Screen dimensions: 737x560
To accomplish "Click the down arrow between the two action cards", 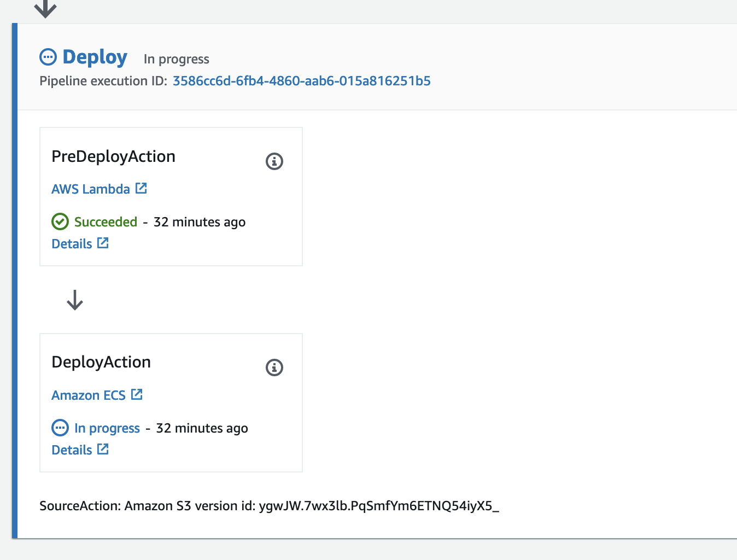I will click(x=74, y=300).
